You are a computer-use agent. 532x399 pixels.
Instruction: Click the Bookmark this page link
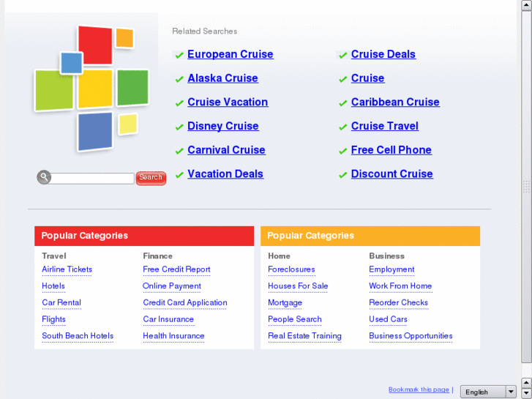(419, 389)
